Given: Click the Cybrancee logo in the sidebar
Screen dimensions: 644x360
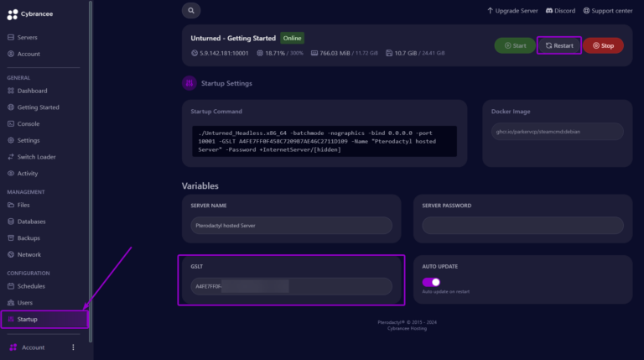Looking at the screenshot, I should tap(30, 14).
